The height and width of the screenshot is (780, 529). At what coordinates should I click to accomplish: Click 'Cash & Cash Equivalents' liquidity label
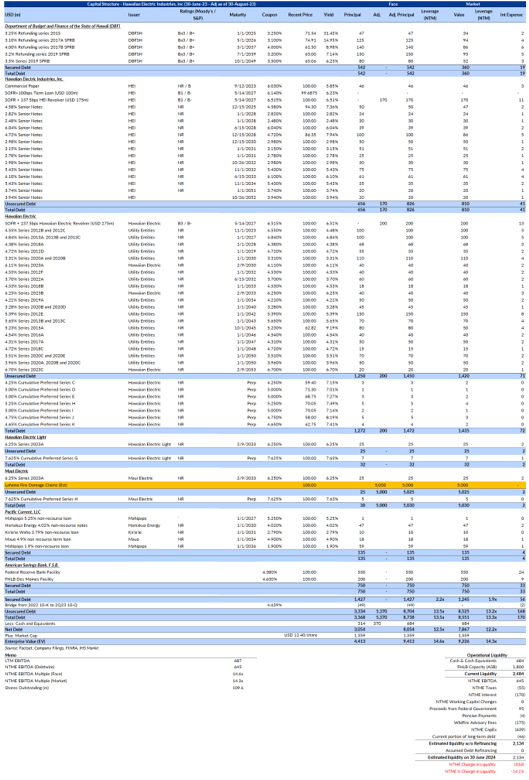[x=473, y=661]
